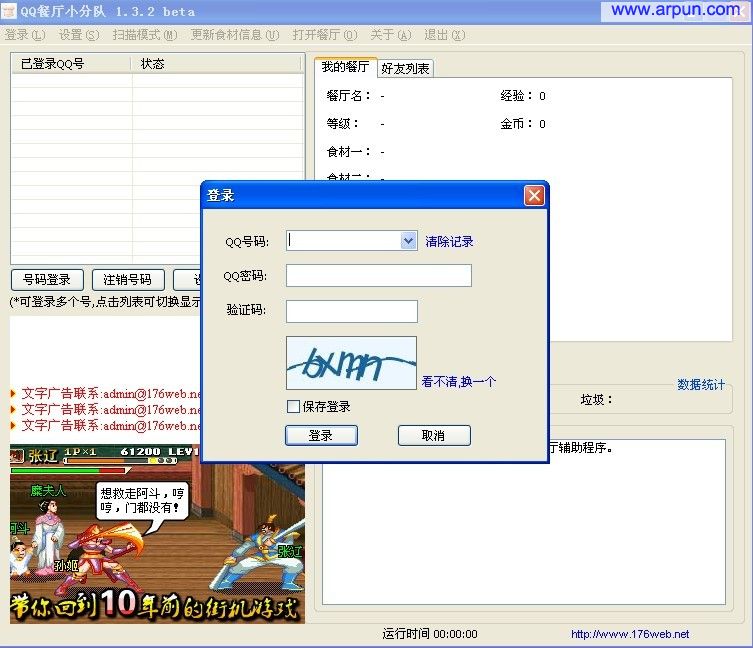Click the 号码登录 button
Viewport: 753px width, 648px height.
pyautogui.click(x=47, y=279)
